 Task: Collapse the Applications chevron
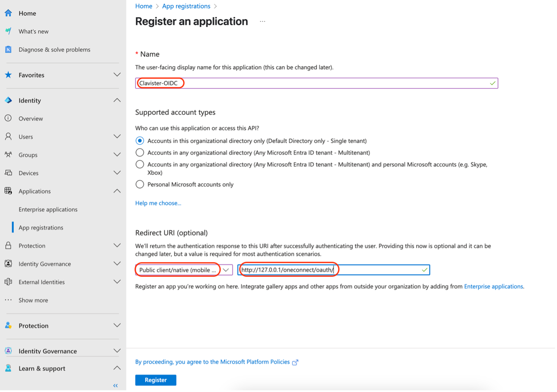(x=117, y=191)
